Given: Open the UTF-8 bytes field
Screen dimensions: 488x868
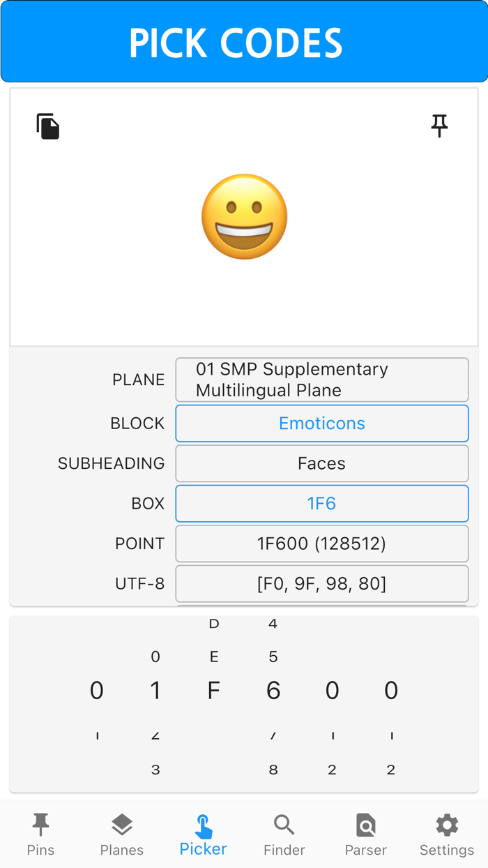Looking at the screenshot, I should coord(321,584).
